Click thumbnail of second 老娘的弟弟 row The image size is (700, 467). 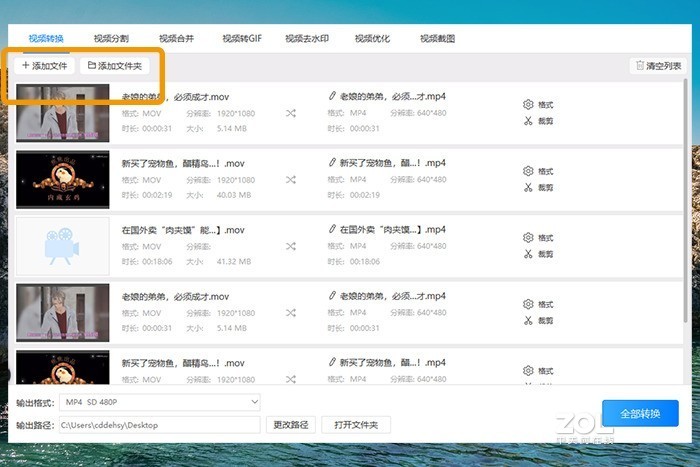click(62, 313)
